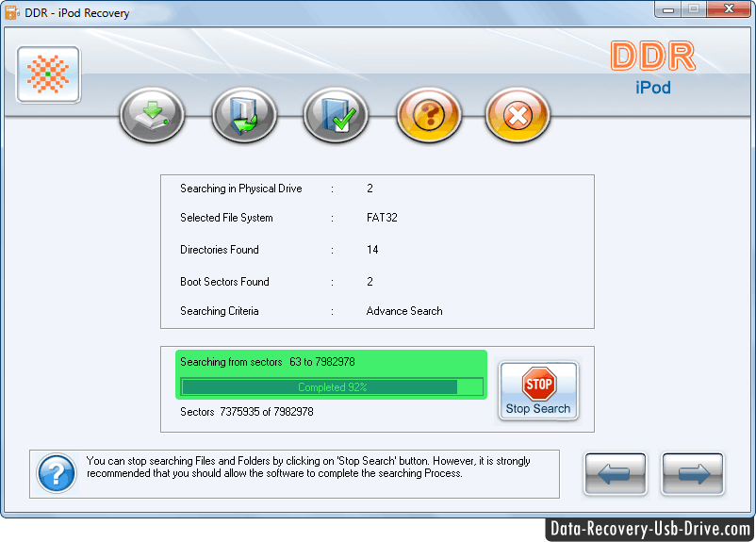The image size is (756, 542).
Task: Go back with left arrow button
Action: click(616, 473)
